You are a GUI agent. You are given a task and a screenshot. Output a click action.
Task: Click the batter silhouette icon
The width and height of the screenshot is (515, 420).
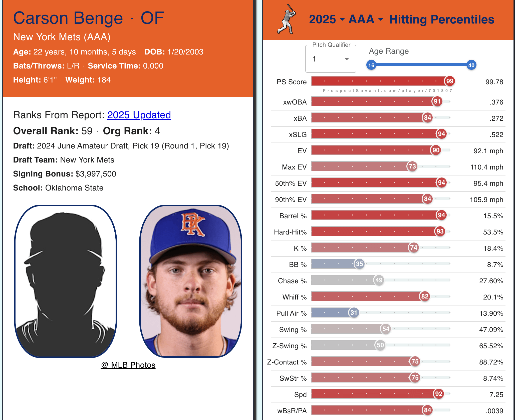287,19
